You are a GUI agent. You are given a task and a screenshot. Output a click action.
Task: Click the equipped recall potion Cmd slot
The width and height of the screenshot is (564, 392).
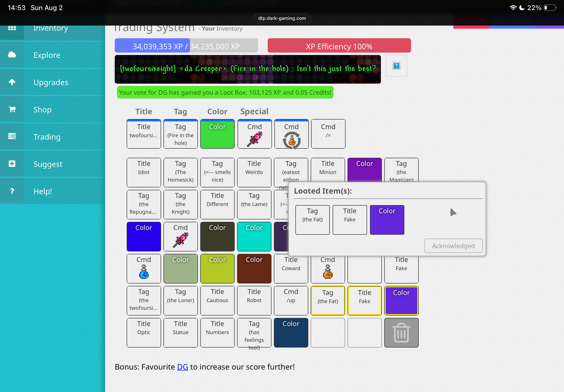[x=291, y=134]
